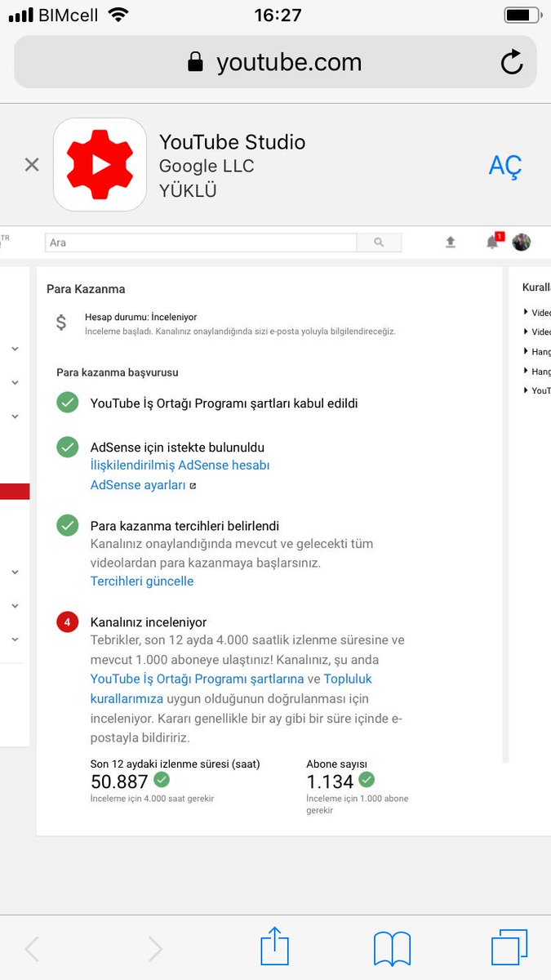551x980 pixels.
Task: Tap the YouTube Studio app icon
Action: [x=100, y=165]
